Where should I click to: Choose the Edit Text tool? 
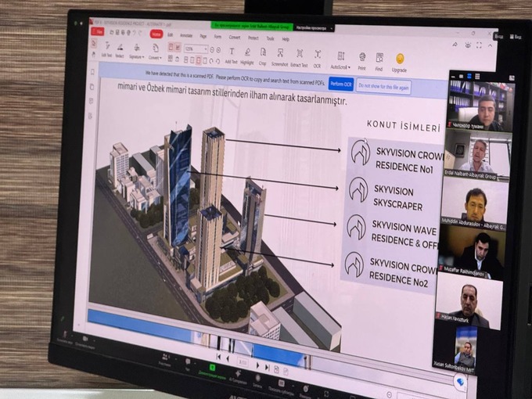(106, 49)
